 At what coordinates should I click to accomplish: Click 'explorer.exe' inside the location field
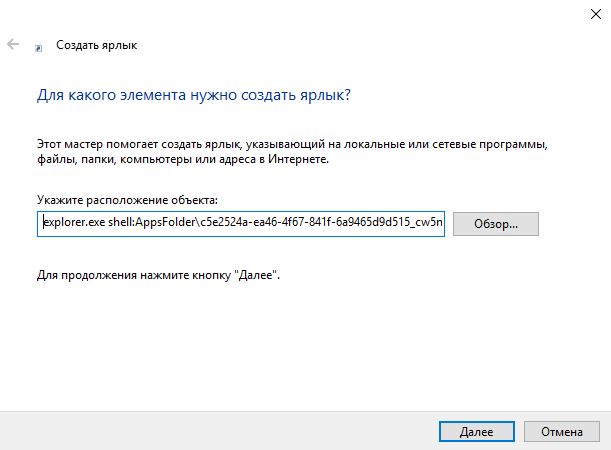pos(69,223)
